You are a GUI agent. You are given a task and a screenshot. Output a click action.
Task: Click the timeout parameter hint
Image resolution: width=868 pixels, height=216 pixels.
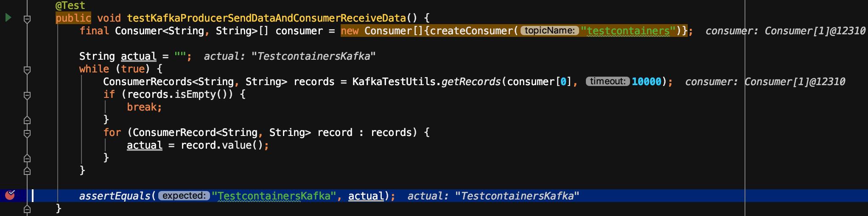(x=608, y=81)
